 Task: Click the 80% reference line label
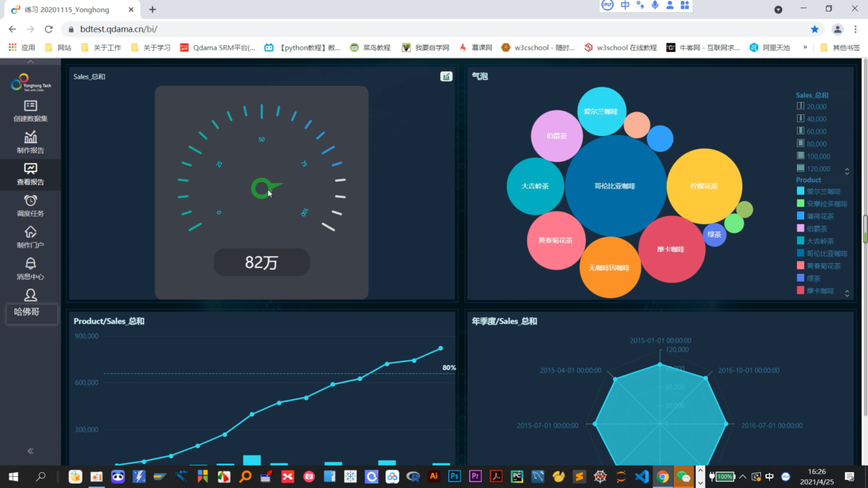pyautogui.click(x=449, y=368)
